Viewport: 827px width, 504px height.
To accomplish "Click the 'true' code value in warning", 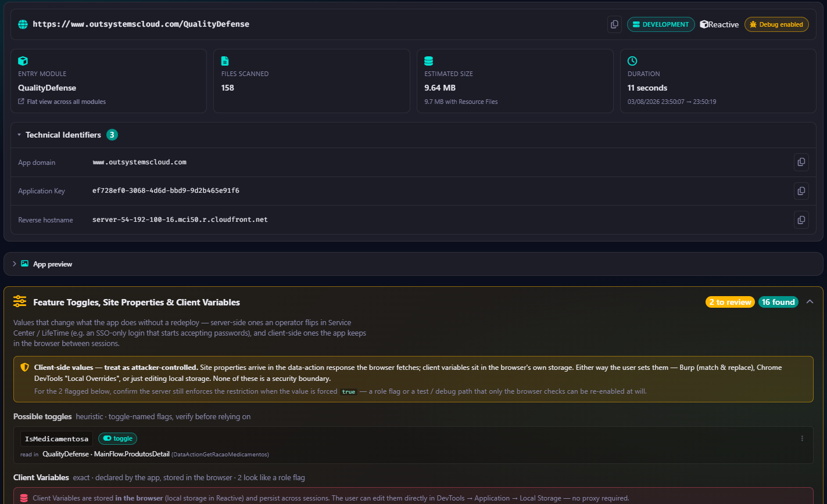I will 349,392.
